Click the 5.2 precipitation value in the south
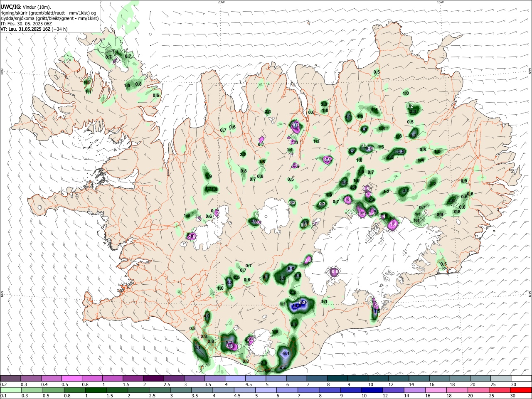 tap(229, 342)
